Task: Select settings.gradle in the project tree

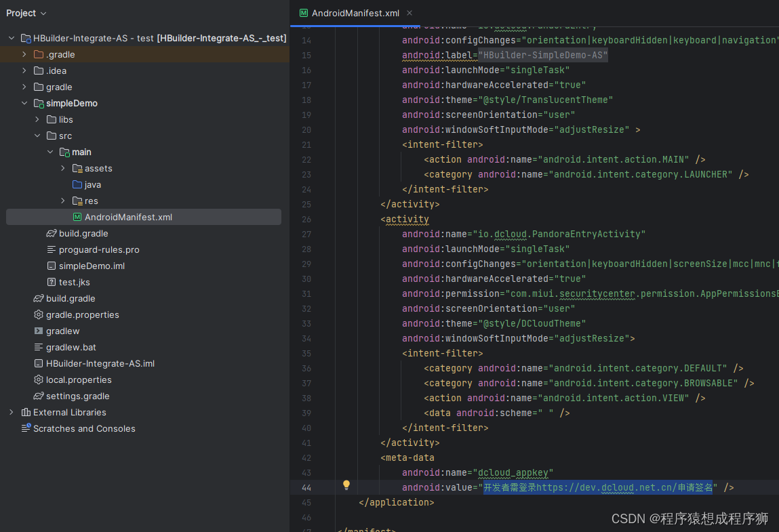Action: (77, 396)
